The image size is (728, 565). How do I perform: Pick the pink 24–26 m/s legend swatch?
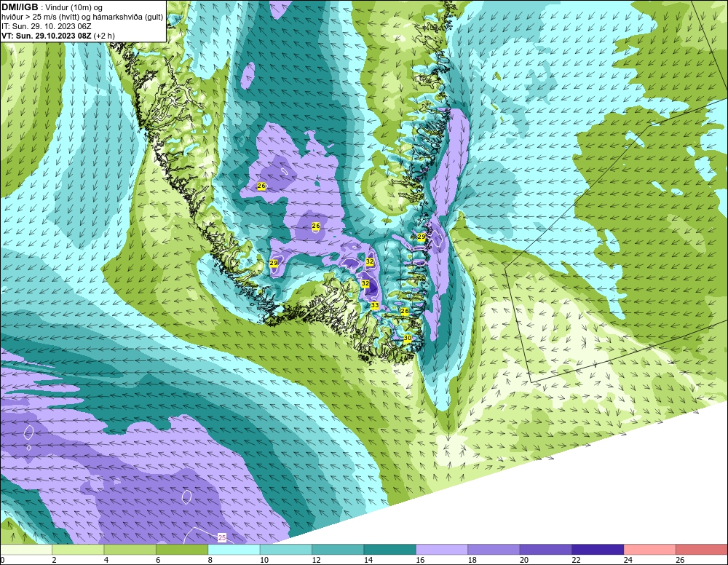tap(650, 550)
